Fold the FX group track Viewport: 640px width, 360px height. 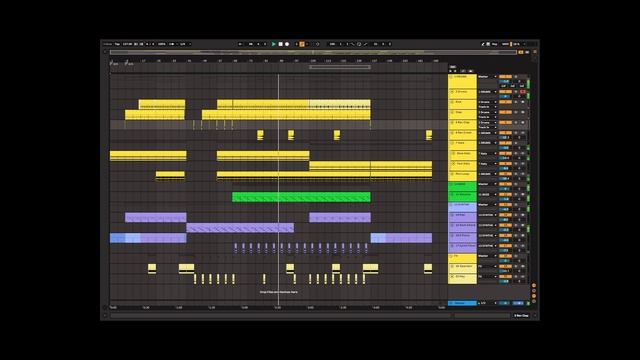click(x=452, y=256)
